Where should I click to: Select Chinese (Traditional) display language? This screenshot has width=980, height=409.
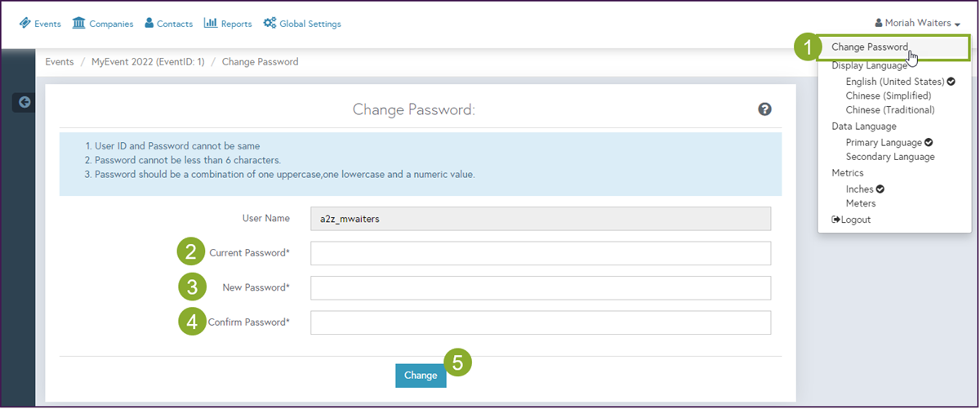point(889,109)
